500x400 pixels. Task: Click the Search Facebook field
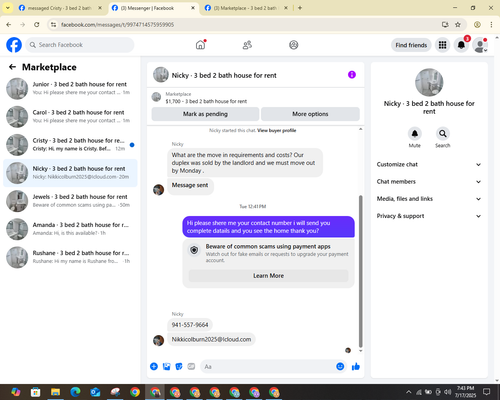point(80,45)
